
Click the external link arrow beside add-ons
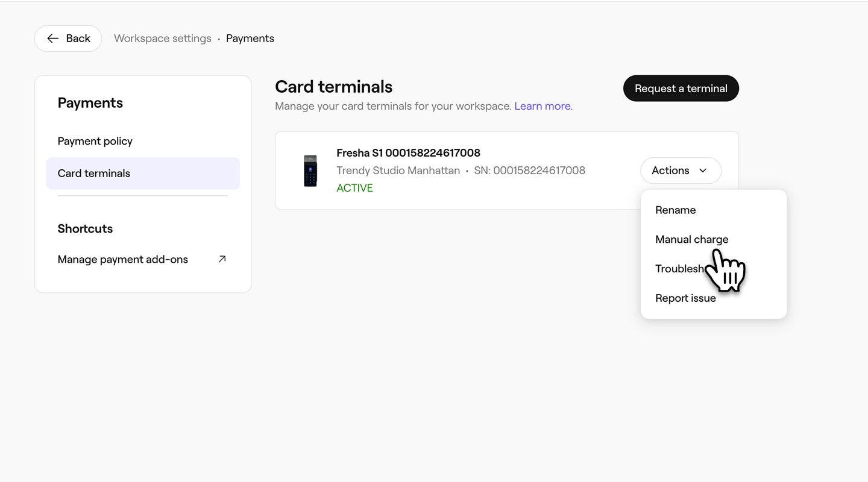[222, 259]
